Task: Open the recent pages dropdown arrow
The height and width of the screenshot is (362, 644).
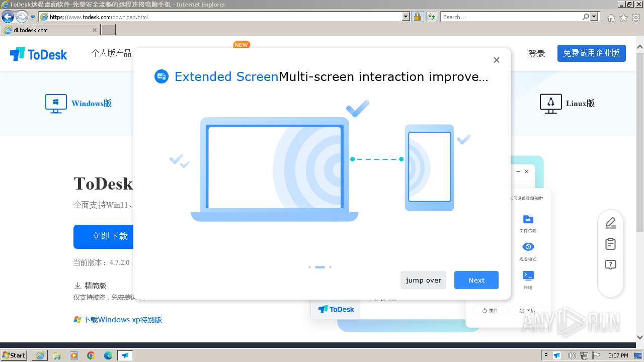Action: (33, 17)
